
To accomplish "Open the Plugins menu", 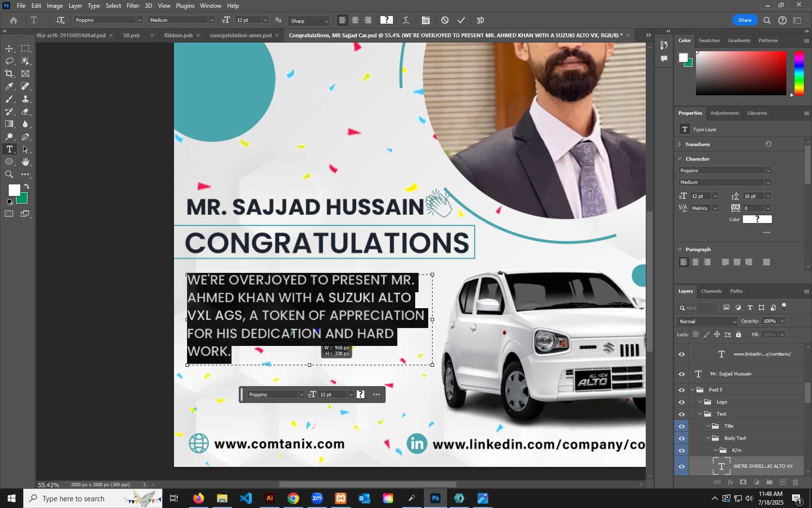I will click(x=185, y=6).
